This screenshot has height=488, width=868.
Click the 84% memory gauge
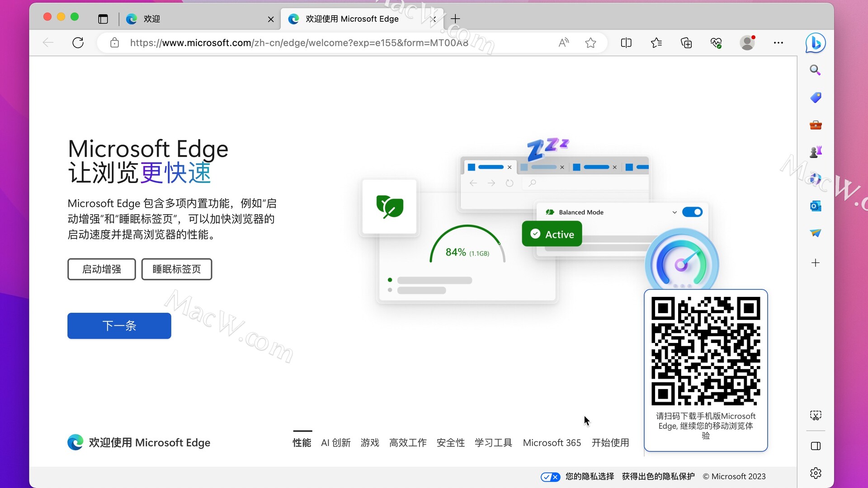pos(467,244)
